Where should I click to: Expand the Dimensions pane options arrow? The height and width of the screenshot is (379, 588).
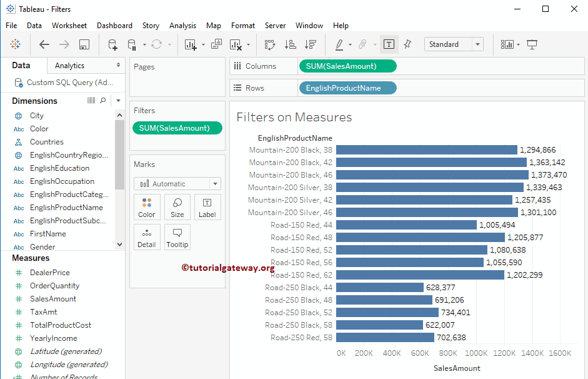[118, 101]
